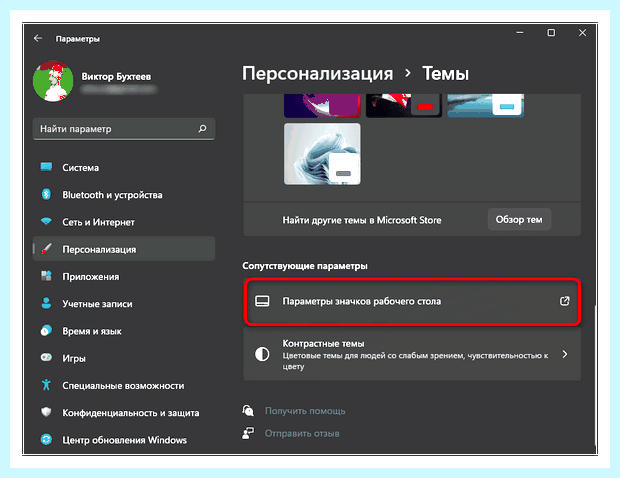Click Получить помощь link

[x=305, y=411]
